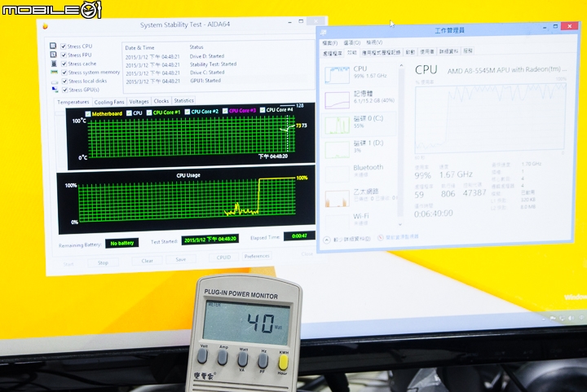Open the Clocks tab

point(161,101)
